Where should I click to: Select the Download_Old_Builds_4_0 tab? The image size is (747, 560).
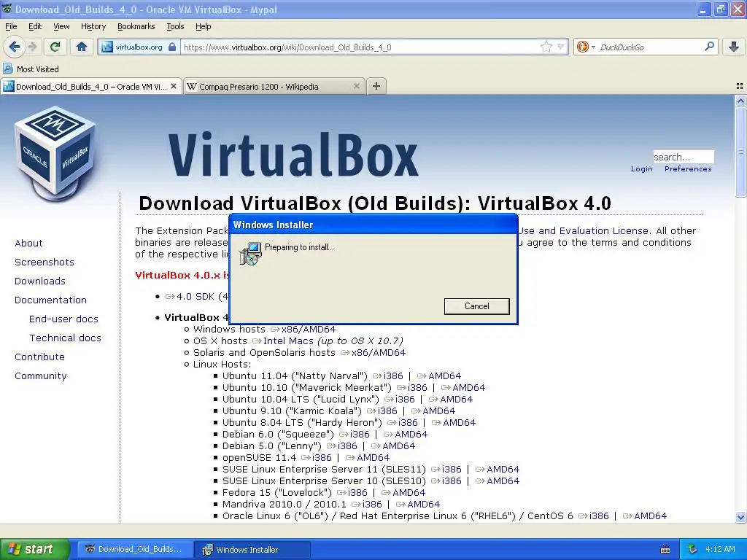pos(90,87)
